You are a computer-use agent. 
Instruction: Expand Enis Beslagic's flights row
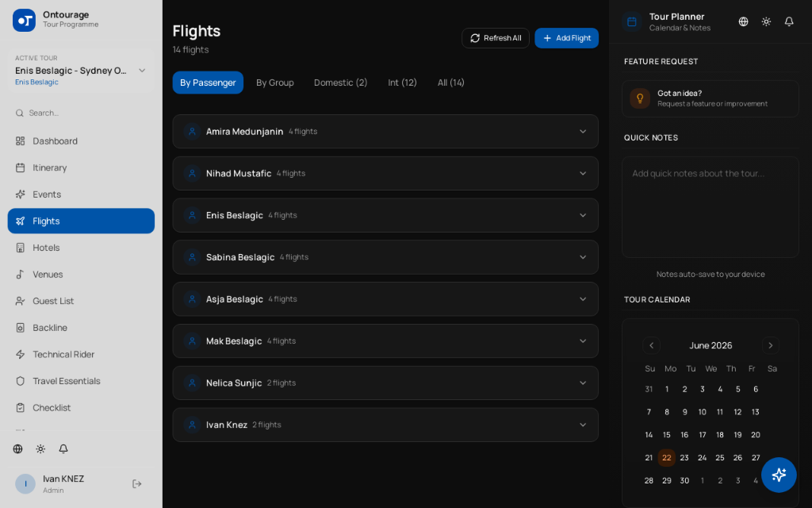pos(583,215)
